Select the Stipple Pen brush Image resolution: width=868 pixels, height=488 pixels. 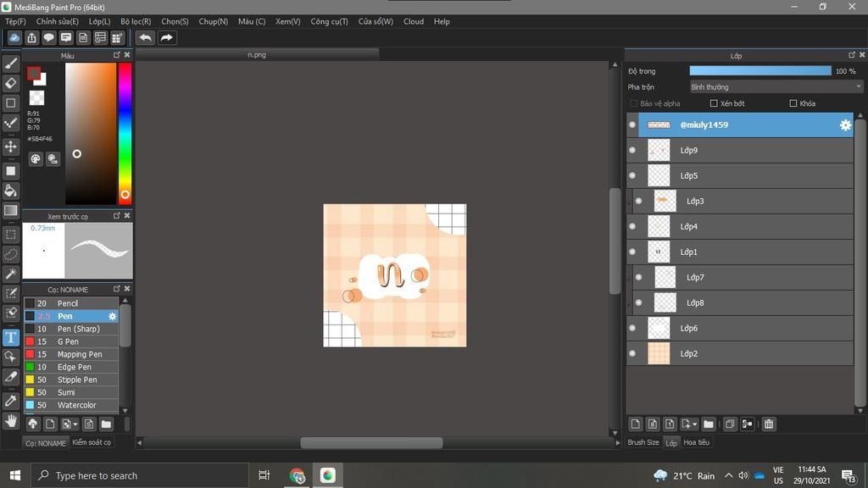(x=71, y=380)
